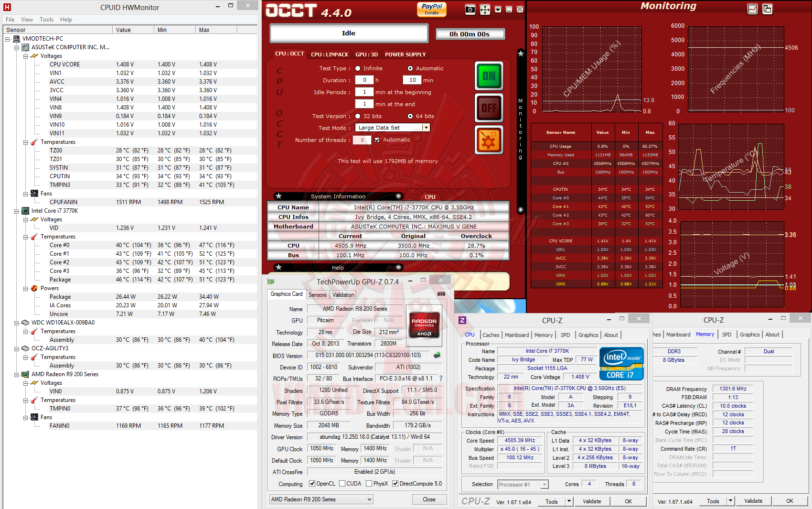Click OK in the Memory tab CPU-Z window

[790, 501]
